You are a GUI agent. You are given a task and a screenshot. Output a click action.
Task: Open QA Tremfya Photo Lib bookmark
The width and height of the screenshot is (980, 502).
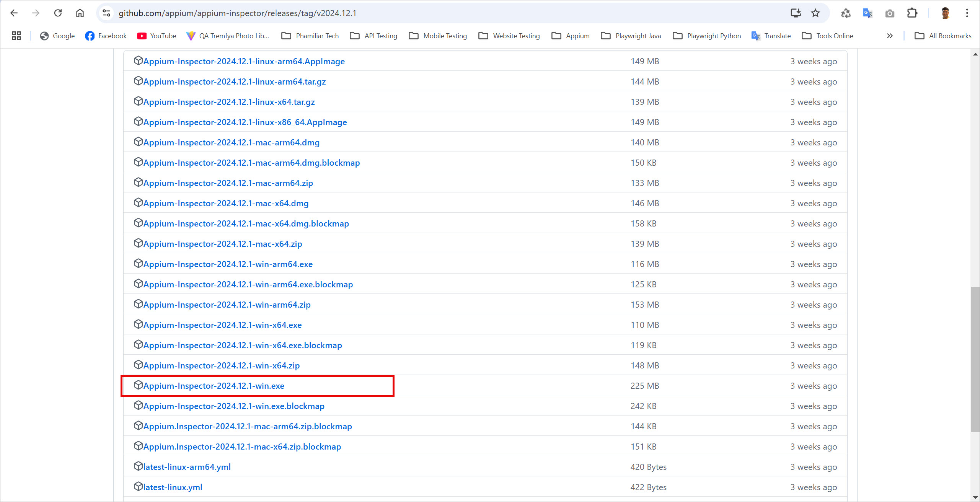point(228,36)
